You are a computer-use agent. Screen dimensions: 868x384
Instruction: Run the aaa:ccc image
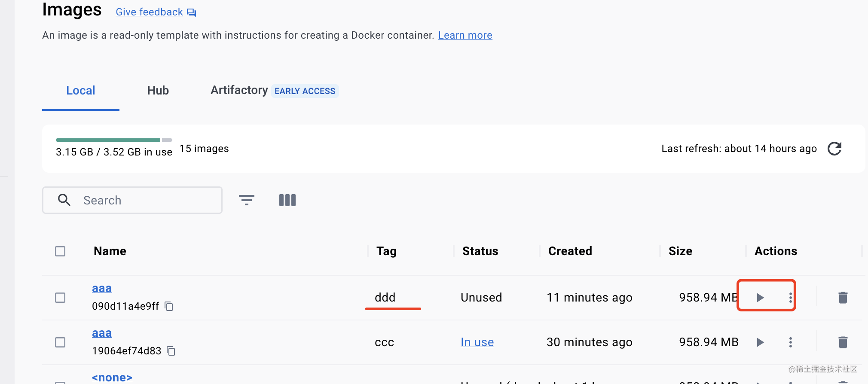click(760, 342)
